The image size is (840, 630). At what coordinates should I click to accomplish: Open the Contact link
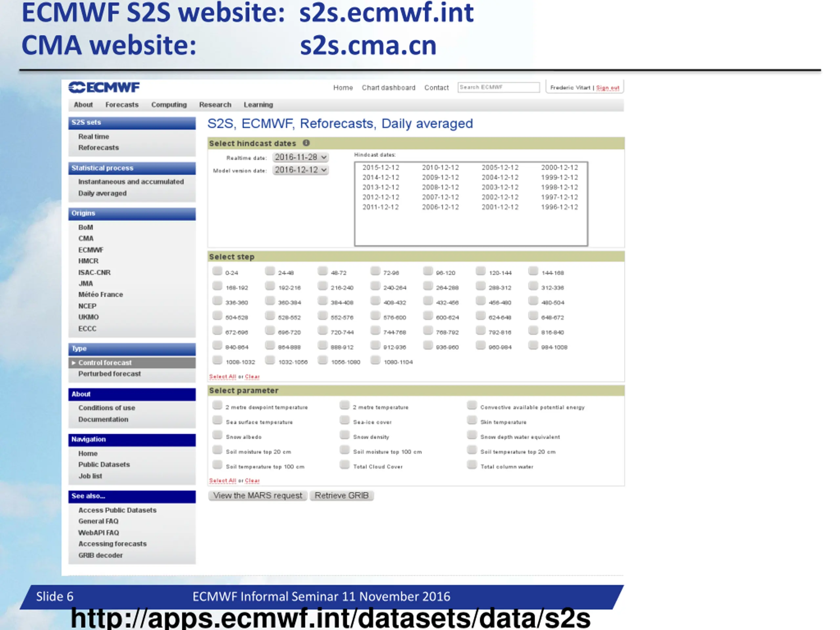[436, 88]
